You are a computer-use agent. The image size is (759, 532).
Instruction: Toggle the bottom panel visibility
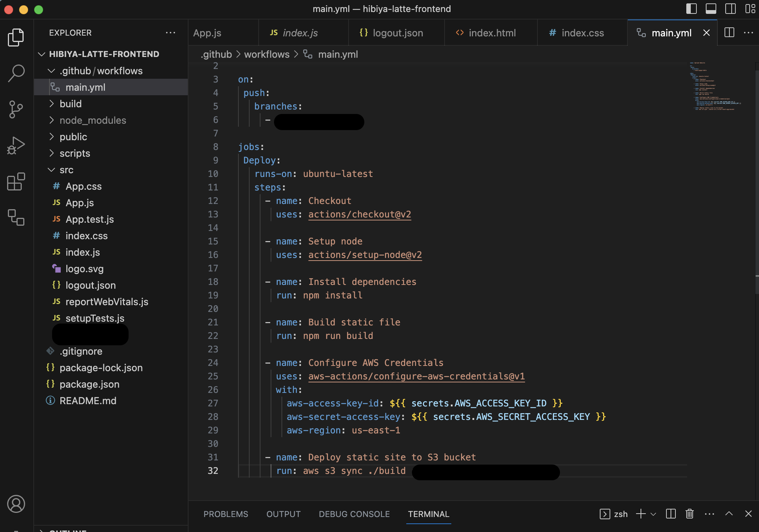coord(711,9)
